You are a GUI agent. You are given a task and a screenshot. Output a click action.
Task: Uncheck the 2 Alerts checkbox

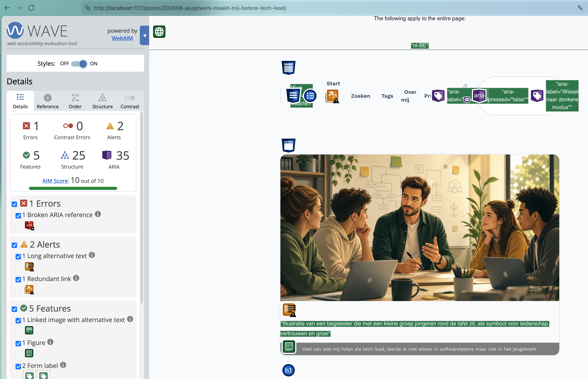(15, 245)
